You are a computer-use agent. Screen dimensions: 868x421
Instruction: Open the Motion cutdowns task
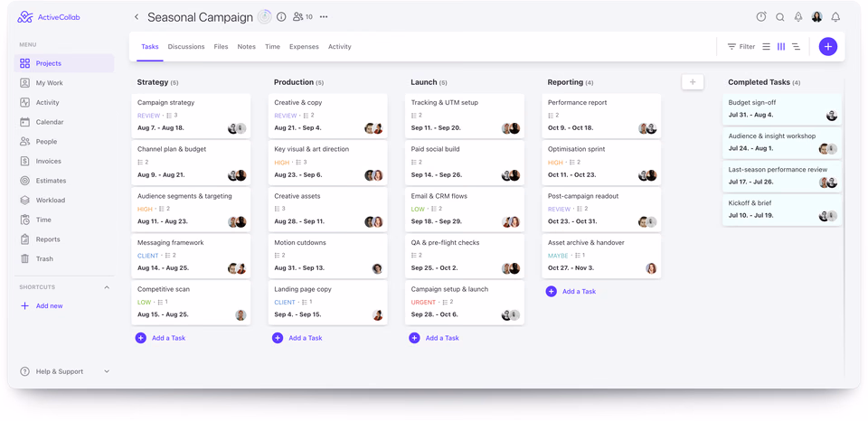pyautogui.click(x=327, y=257)
